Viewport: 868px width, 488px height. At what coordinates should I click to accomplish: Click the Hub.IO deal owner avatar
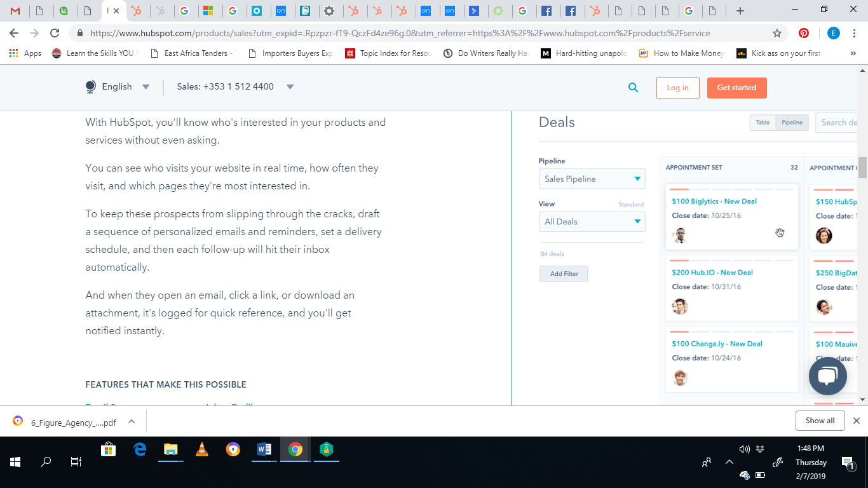(680, 306)
